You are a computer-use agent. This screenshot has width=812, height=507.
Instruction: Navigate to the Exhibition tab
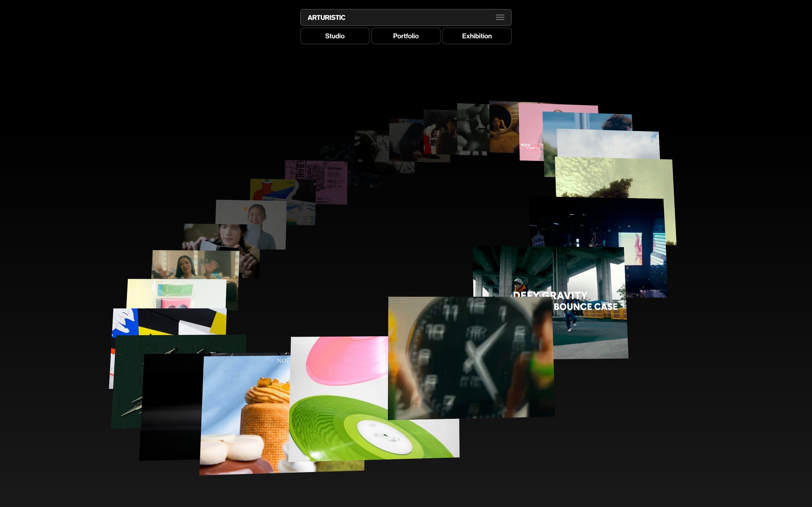pyautogui.click(x=476, y=36)
